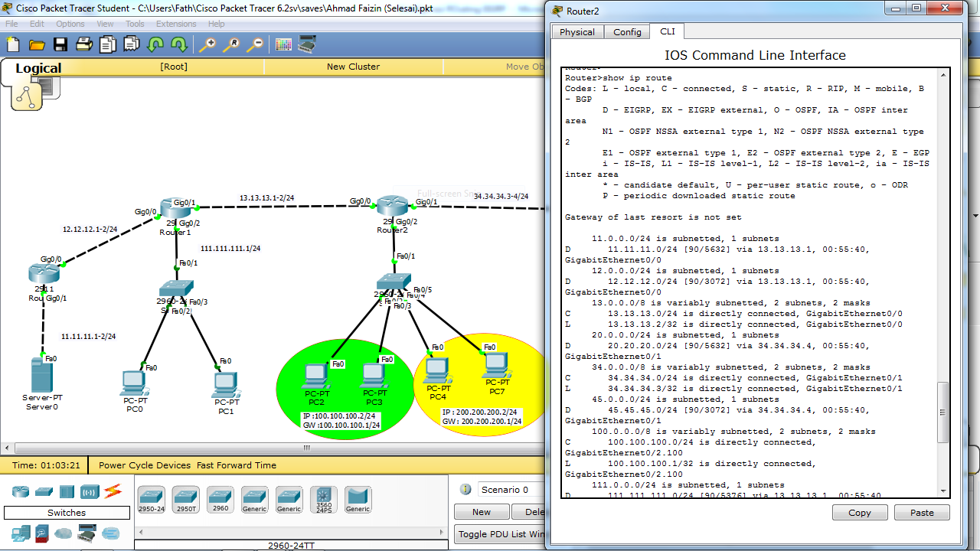
Task: Select the Hubs device category icon
Action: point(67,491)
